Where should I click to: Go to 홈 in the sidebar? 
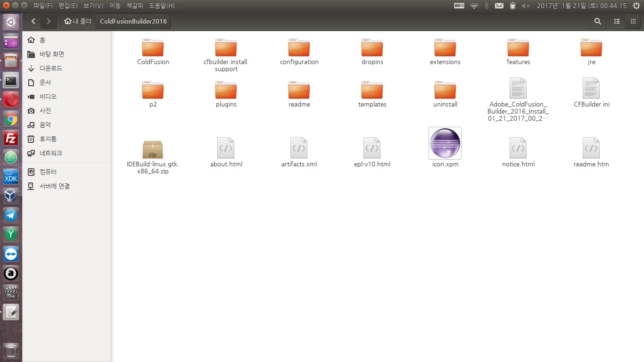pos(66,40)
